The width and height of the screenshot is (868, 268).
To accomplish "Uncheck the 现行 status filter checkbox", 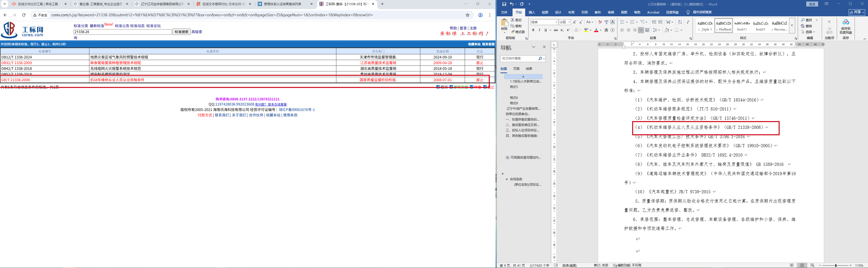I will pos(438,87).
